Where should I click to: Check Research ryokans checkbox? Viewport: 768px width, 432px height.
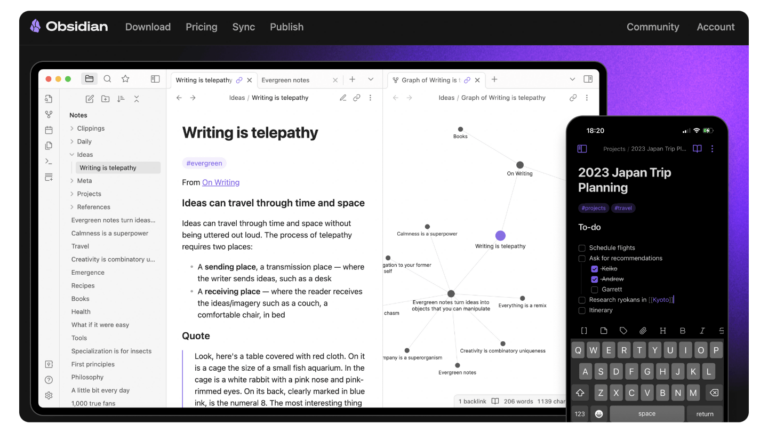click(582, 300)
